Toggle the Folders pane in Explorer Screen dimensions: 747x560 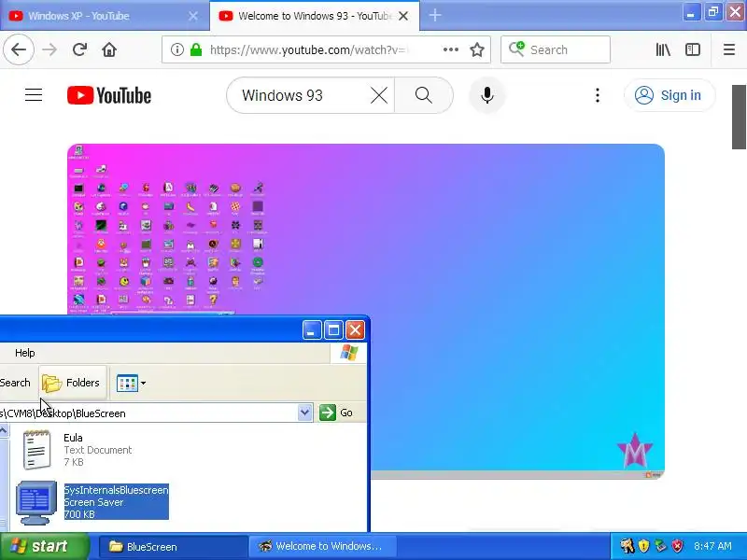pos(72,383)
